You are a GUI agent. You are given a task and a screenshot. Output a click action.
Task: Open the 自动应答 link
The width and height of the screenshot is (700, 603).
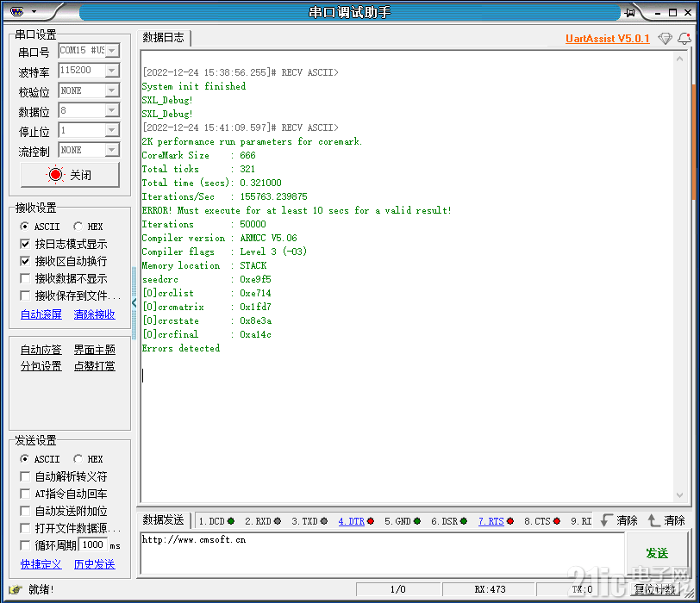click(41, 350)
